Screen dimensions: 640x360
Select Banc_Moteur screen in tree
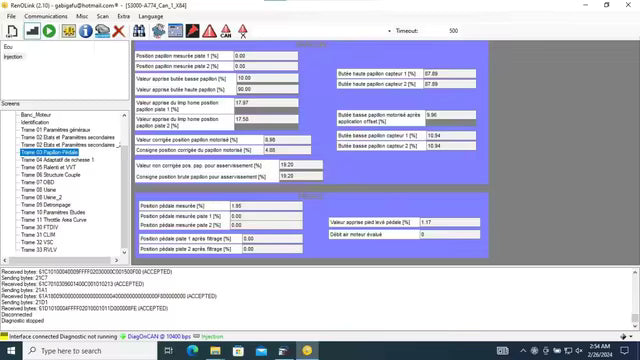coord(36,115)
